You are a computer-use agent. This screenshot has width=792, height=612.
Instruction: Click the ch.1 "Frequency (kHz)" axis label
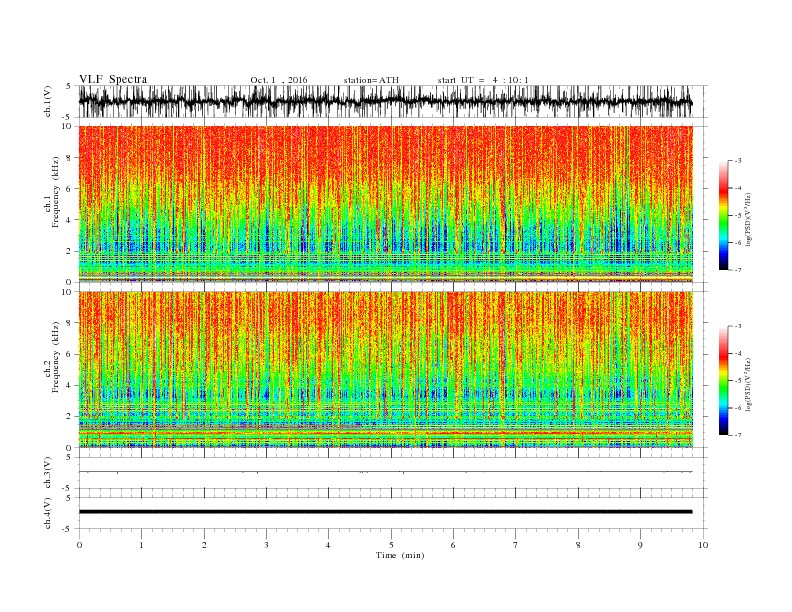point(56,192)
